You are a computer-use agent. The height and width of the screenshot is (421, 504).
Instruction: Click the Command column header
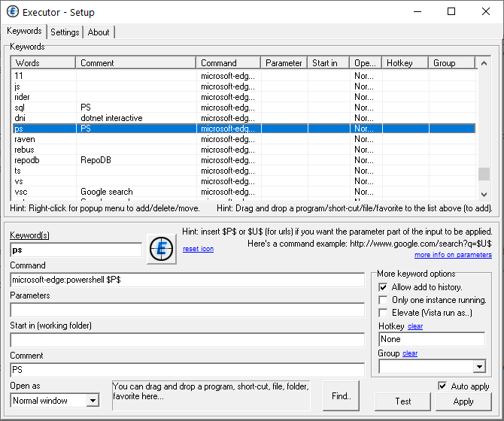[x=229, y=63]
